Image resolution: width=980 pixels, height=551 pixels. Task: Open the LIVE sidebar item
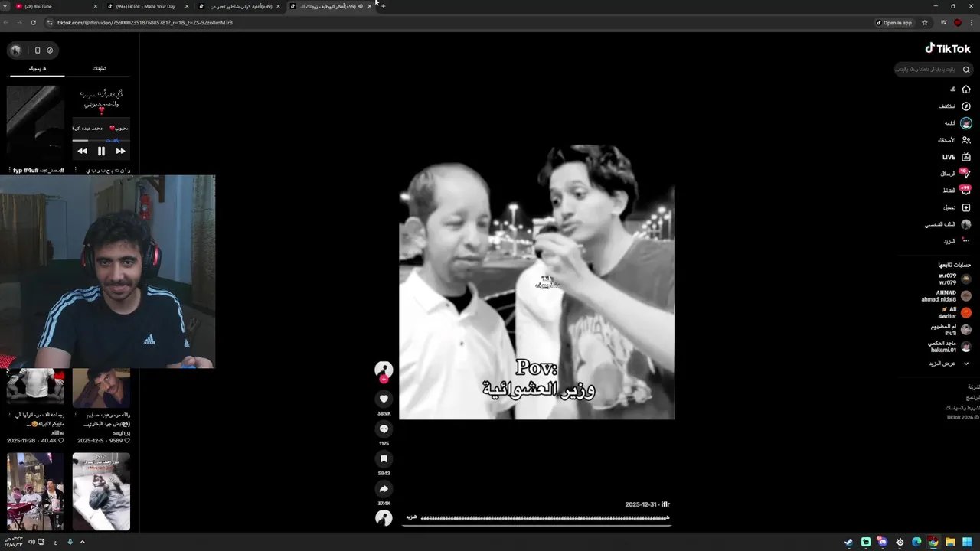[957, 157]
